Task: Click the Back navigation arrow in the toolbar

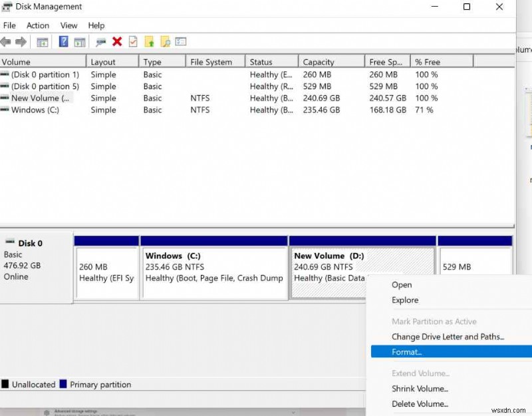Action: click(x=7, y=41)
